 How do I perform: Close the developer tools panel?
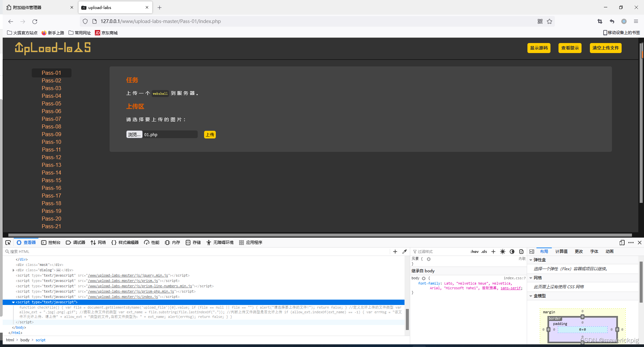(x=640, y=243)
